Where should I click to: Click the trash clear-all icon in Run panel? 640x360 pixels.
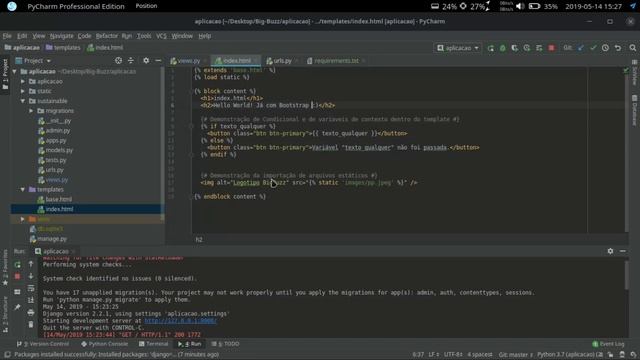point(31,325)
